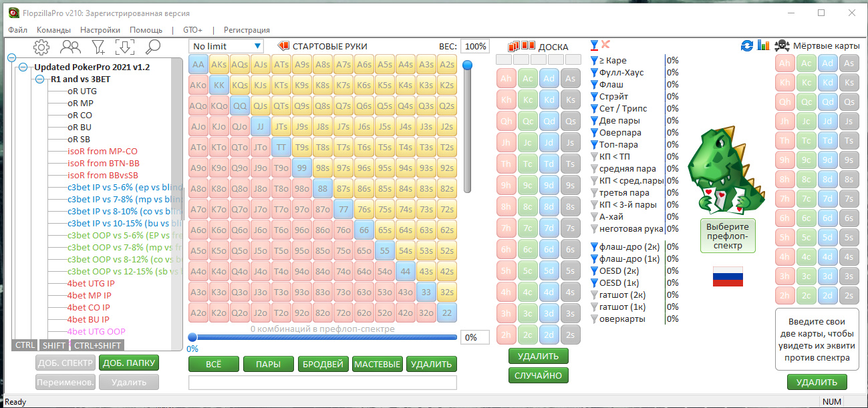Open the Помощь menu
The image size is (868, 408).
pos(146,29)
